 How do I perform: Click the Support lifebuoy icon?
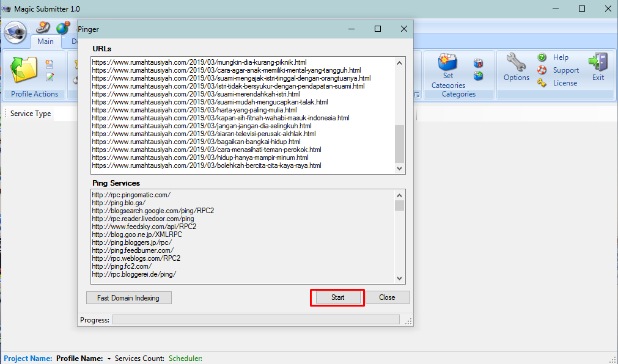[x=542, y=70]
